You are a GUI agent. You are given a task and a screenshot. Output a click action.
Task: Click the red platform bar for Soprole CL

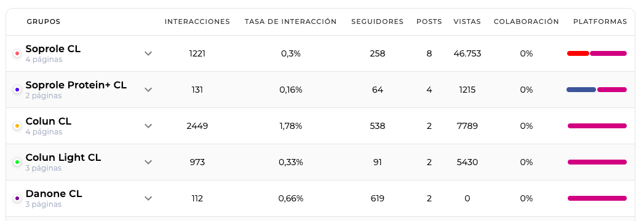[578, 53]
